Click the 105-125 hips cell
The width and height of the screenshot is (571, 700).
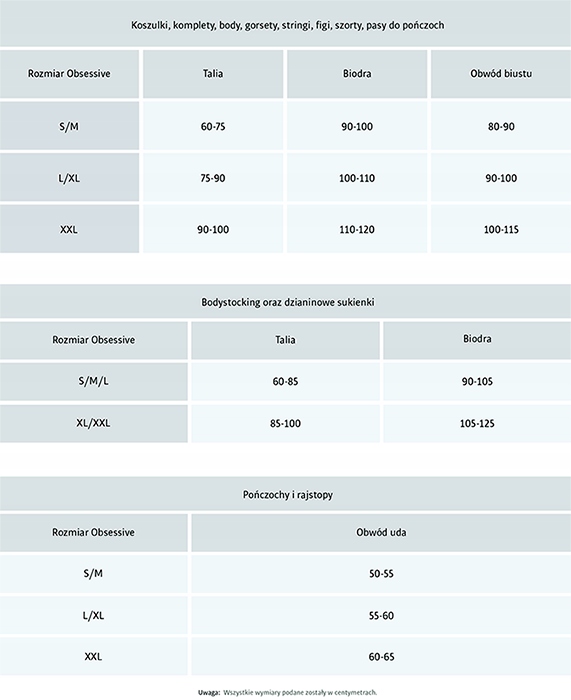(477, 423)
